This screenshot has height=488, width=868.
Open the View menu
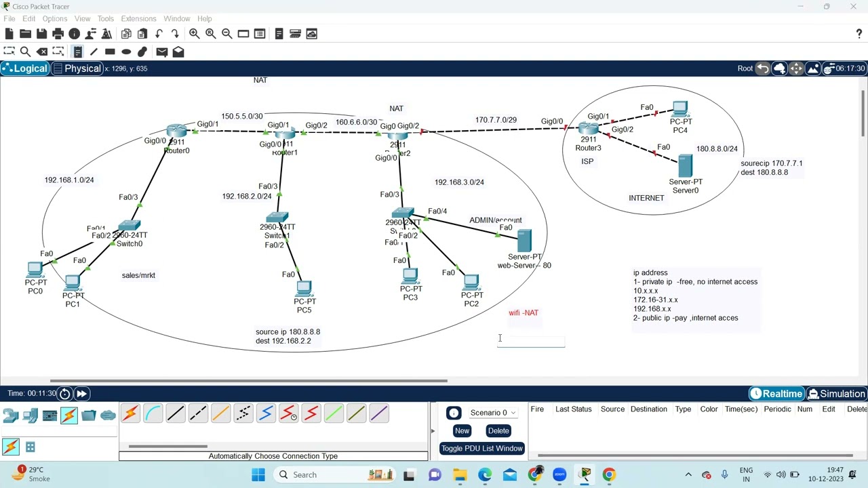(x=82, y=18)
